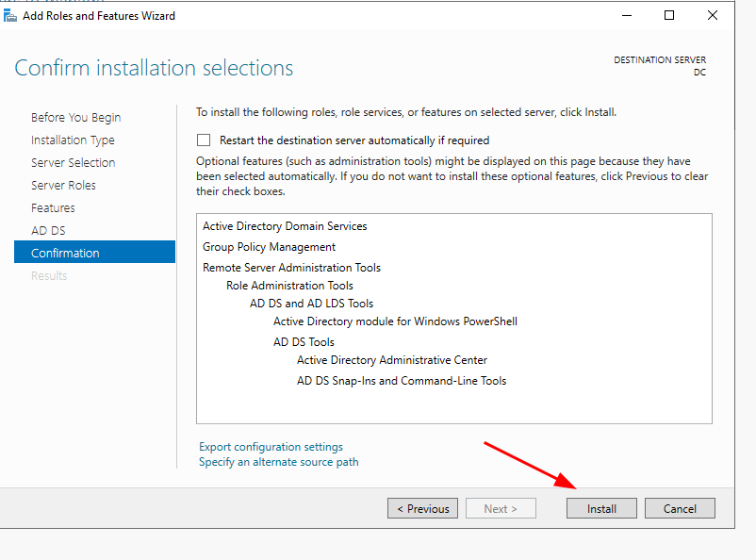The image size is (756, 560).
Task: Click the DESTINATION SERVER label
Action: (x=660, y=59)
